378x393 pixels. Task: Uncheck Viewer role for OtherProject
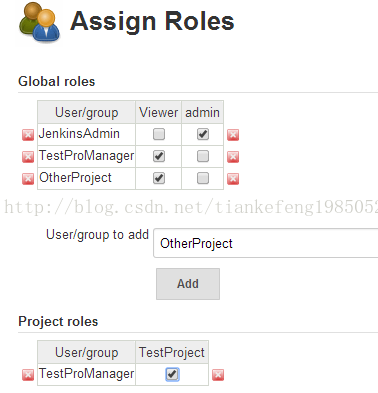click(x=159, y=178)
